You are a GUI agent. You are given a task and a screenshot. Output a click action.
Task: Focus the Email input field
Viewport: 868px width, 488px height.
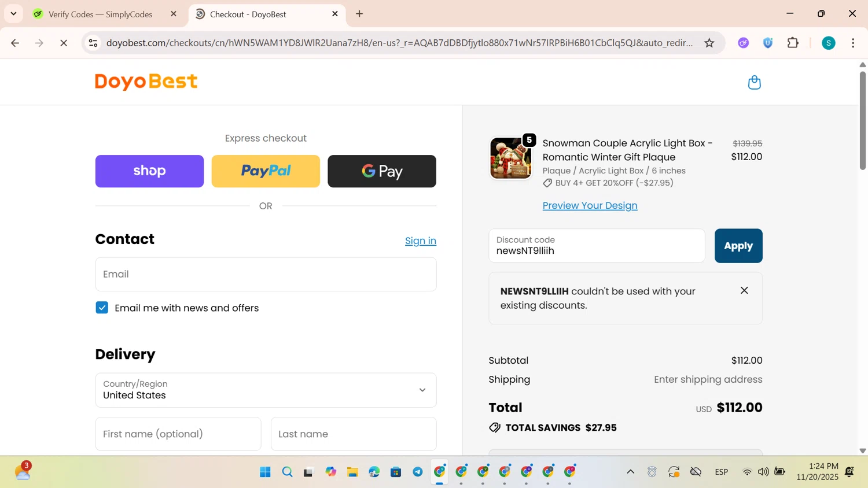[x=266, y=274]
